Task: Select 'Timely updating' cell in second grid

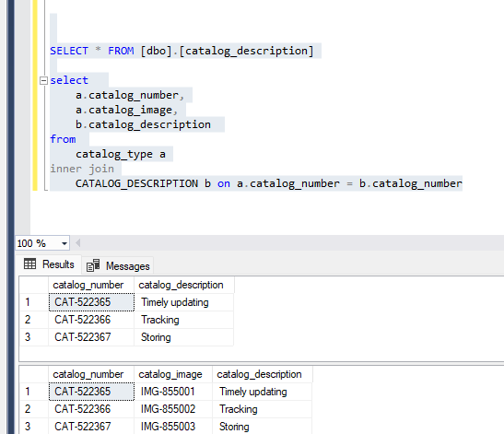Action: pyautogui.click(x=263, y=392)
